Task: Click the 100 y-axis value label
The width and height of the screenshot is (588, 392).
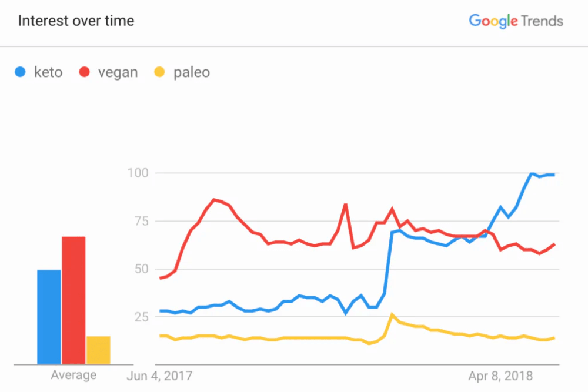Action: pos(138,173)
